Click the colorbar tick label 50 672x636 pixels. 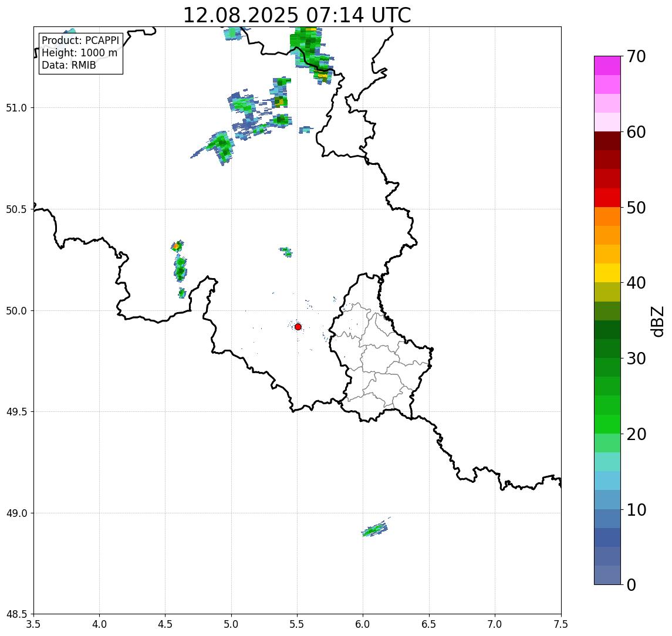pyautogui.click(x=636, y=208)
